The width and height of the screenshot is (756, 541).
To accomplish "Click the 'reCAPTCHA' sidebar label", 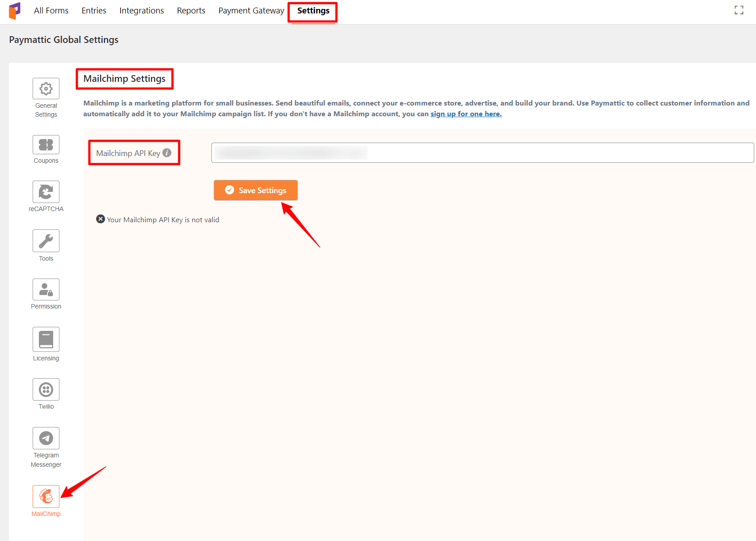I will pos(46,209).
